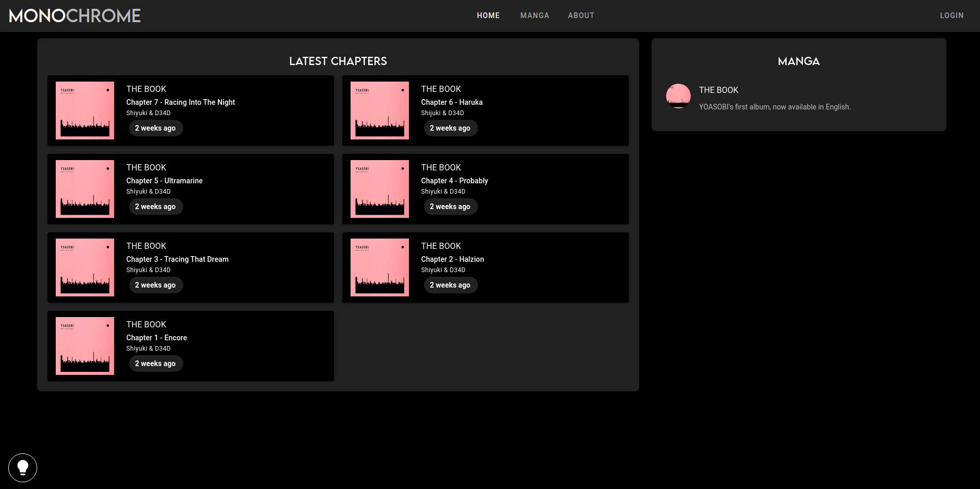Select 'Chapter 5 - Ultramarine' title

164,181
